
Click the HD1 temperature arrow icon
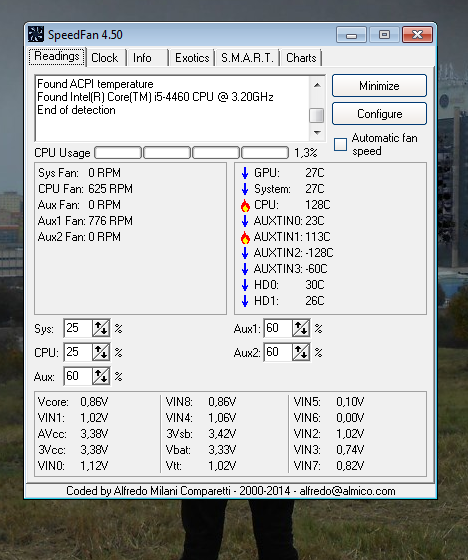[x=245, y=301]
